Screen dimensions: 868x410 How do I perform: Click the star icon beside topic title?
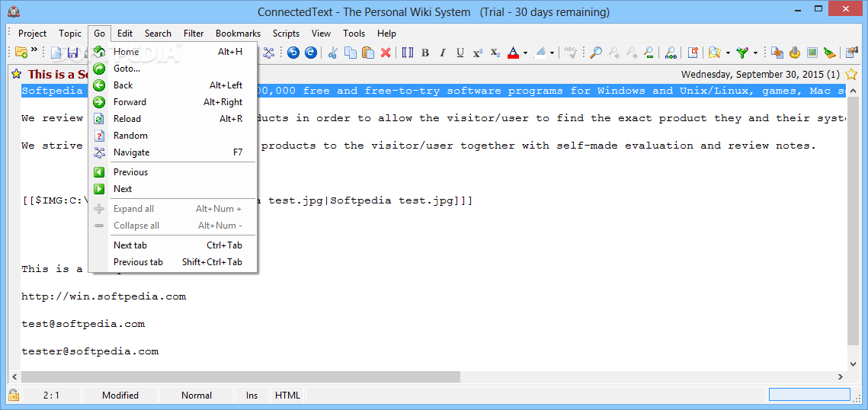point(17,74)
